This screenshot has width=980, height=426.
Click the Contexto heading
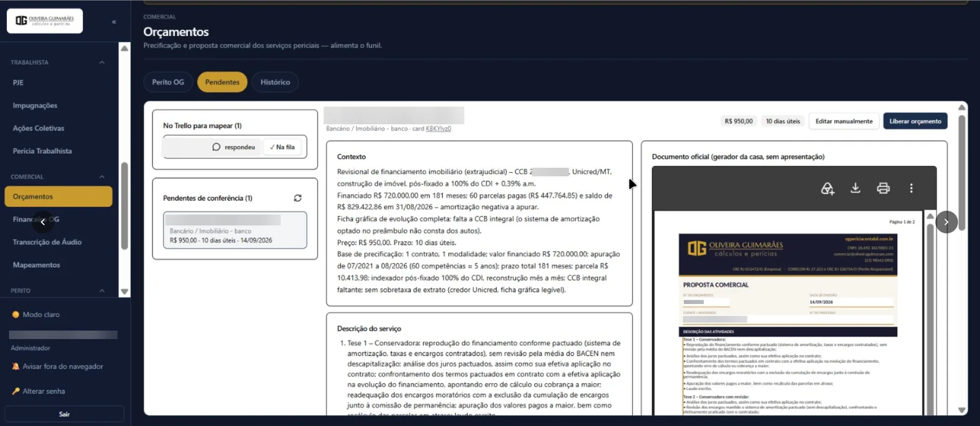[x=351, y=157]
